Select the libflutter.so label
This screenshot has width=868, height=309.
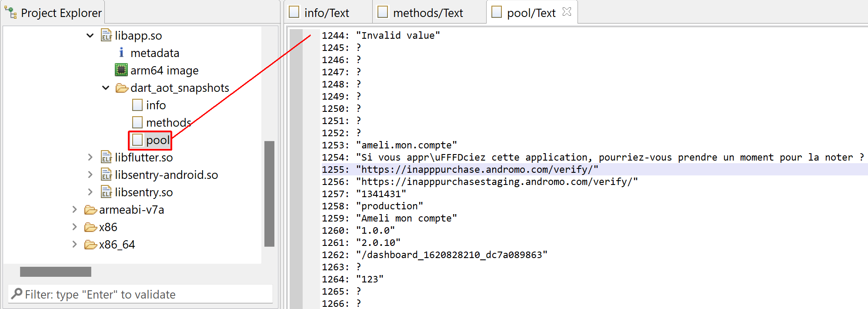(x=144, y=158)
